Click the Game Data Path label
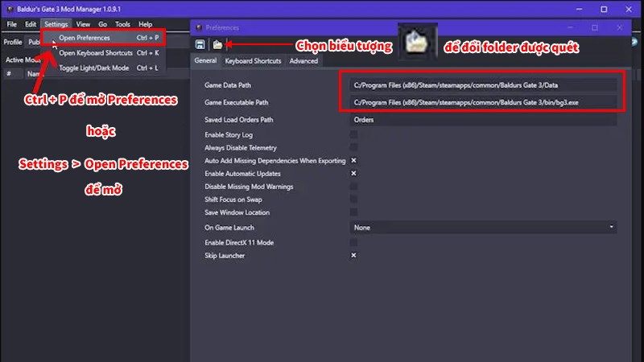This screenshot has height=362, width=644. click(228, 85)
